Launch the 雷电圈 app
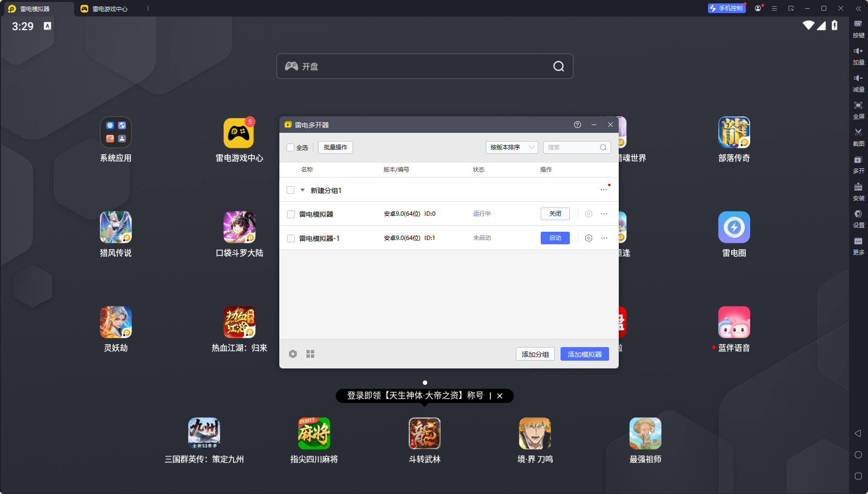The height and width of the screenshot is (494, 868). pyautogui.click(x=734, y=227)
